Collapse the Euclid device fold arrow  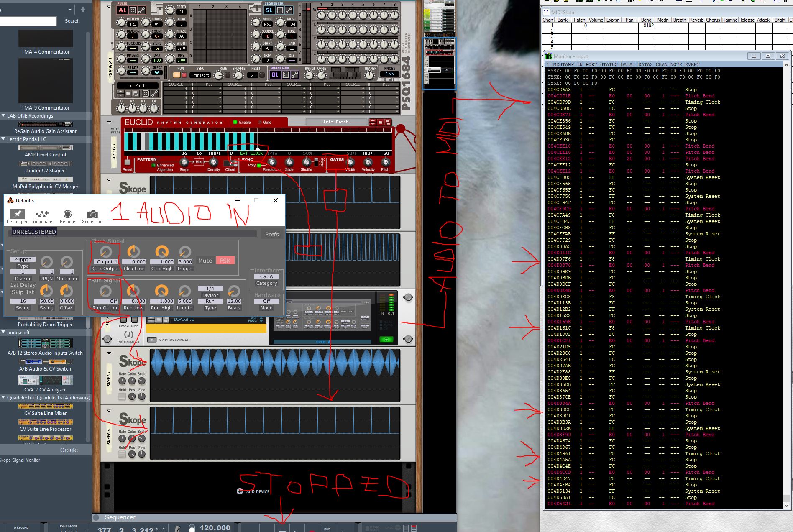pyautogui.click(x=109, y=122)
